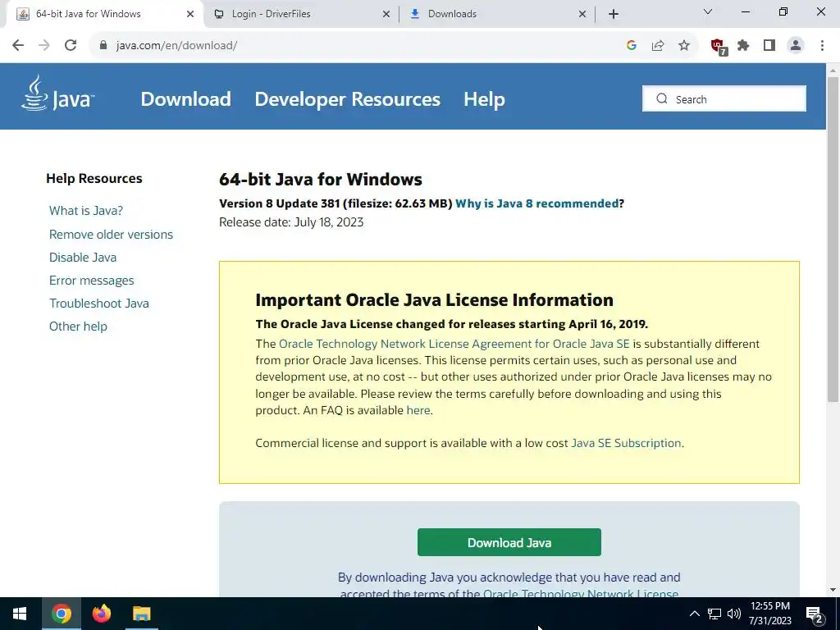Open the uBlock Origin extension icon

click(718, 47)
